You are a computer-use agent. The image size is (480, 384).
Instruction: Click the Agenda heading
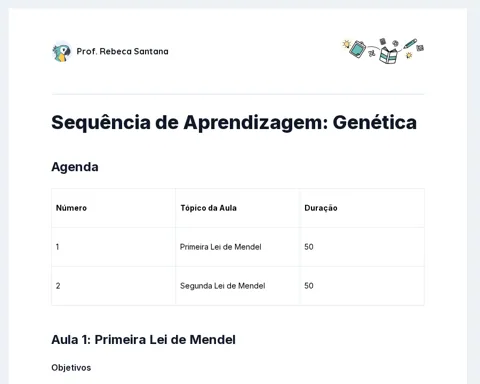point(75,167)
